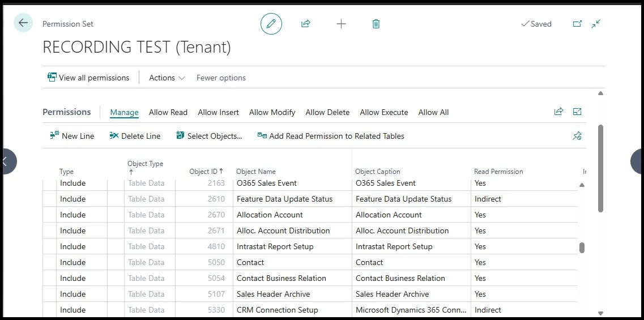The height and width of the screenshot is (320, 644).
Task: Unpin the action bar with pin icon
Action: point(577,136)
